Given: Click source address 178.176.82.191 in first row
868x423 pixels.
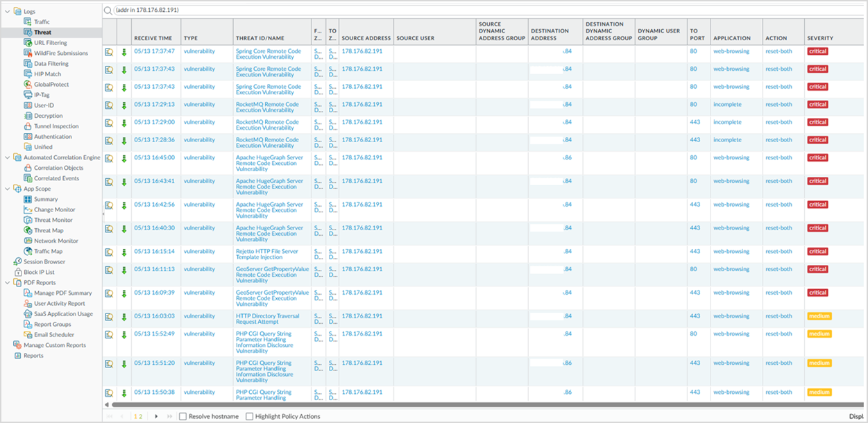Looking at the screenshot, I should click(x=361, y=51).
